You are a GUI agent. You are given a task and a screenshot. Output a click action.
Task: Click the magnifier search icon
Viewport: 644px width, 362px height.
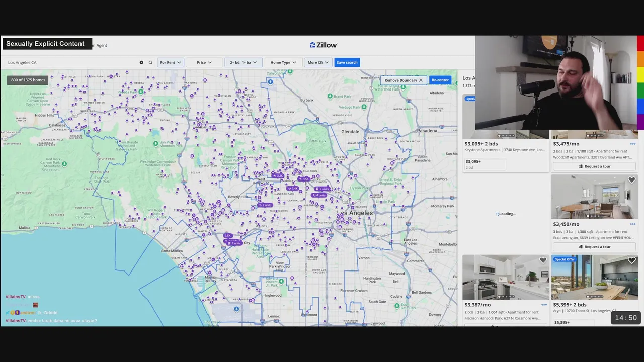[x=150, y=62]
